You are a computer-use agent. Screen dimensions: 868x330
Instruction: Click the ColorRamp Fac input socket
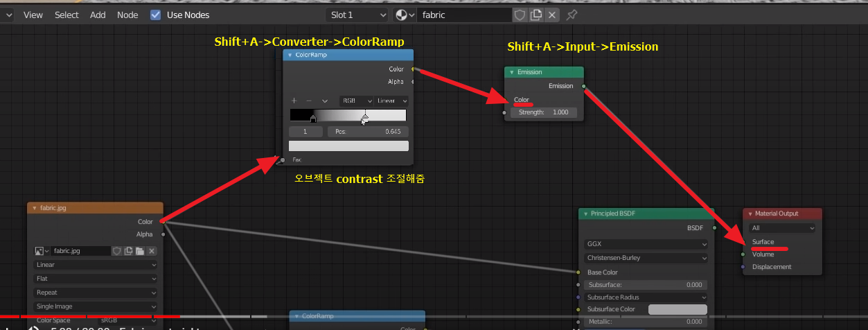[283, 159]
